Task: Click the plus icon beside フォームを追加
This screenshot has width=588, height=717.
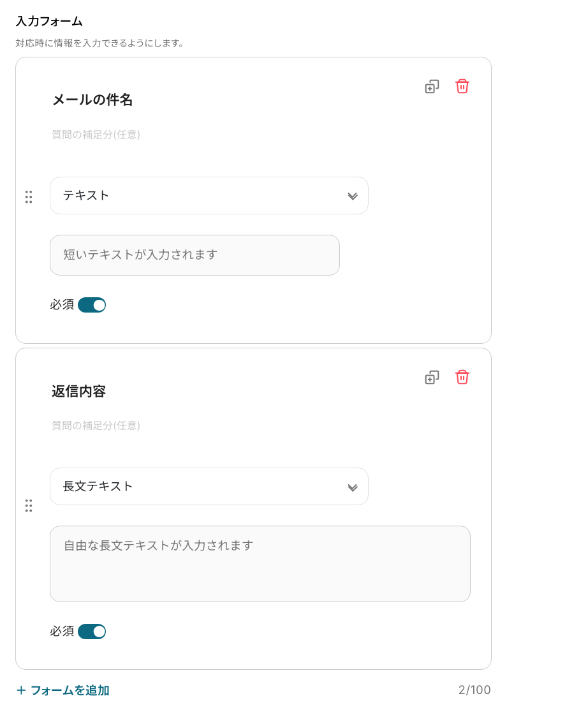Action: [x=21, y=690]
